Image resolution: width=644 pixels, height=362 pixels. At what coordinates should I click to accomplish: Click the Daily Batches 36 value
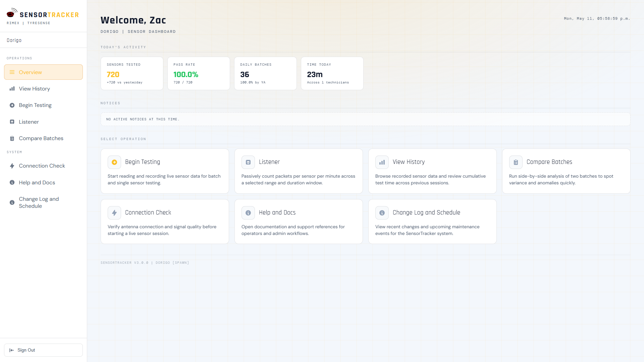point(245,74)
